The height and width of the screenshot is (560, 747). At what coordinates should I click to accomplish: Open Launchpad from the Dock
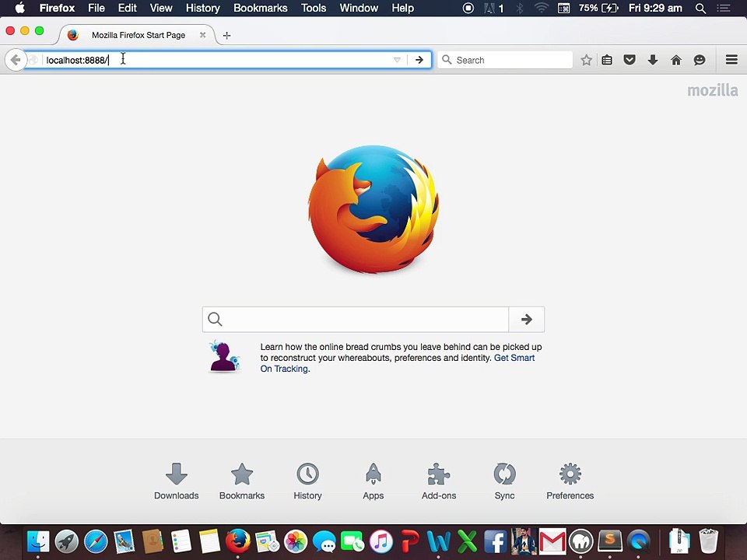[x=67, y=542]
